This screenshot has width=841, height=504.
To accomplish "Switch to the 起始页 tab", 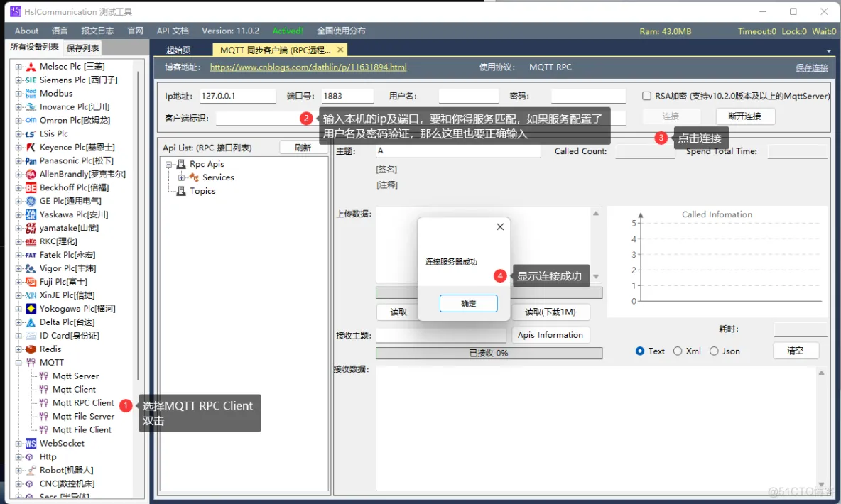I will point(178,50).
